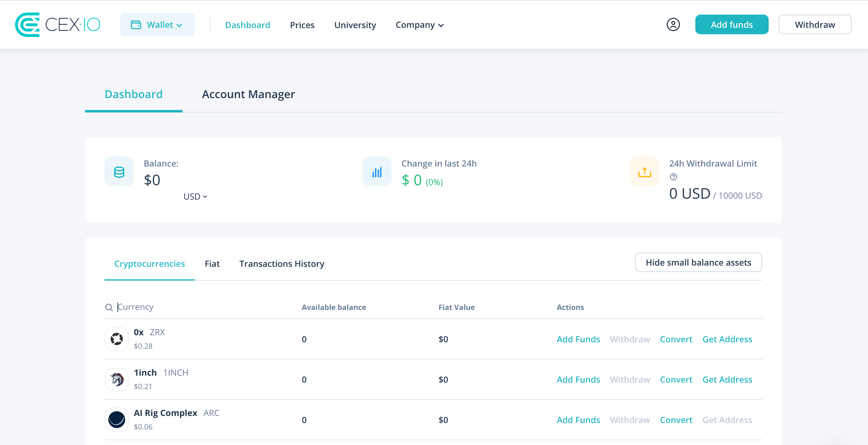Change balance currency from USD dropdown

(195, 197)
